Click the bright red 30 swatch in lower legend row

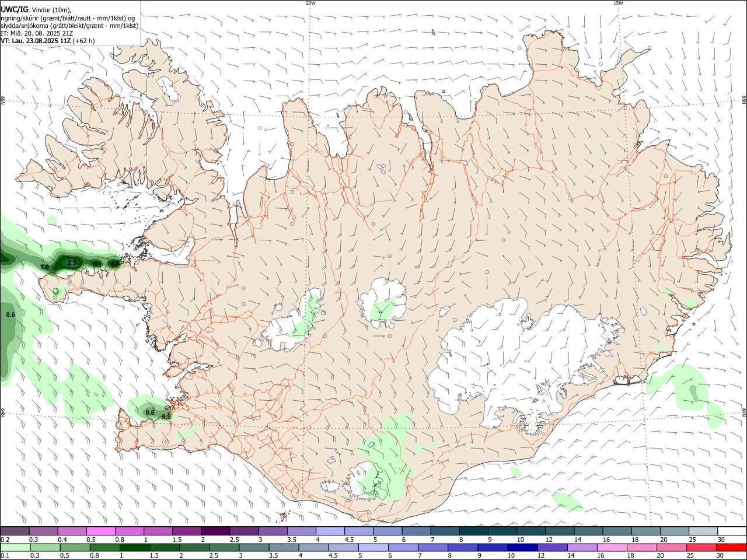click(x=731, y=548)
